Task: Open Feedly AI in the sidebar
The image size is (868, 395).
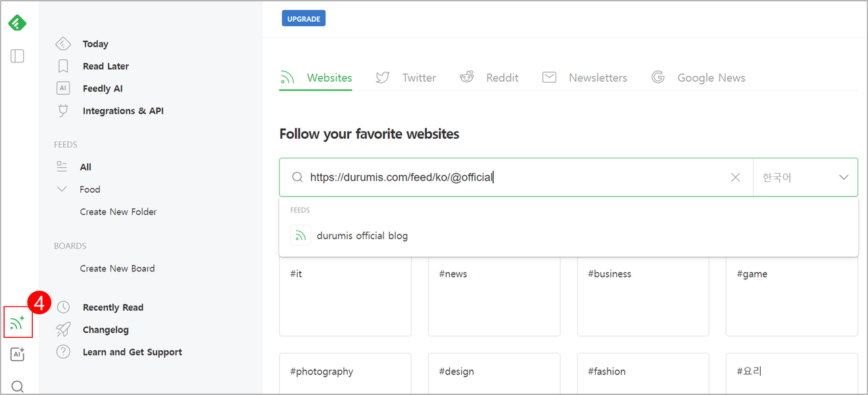Action: pos(103,89)
